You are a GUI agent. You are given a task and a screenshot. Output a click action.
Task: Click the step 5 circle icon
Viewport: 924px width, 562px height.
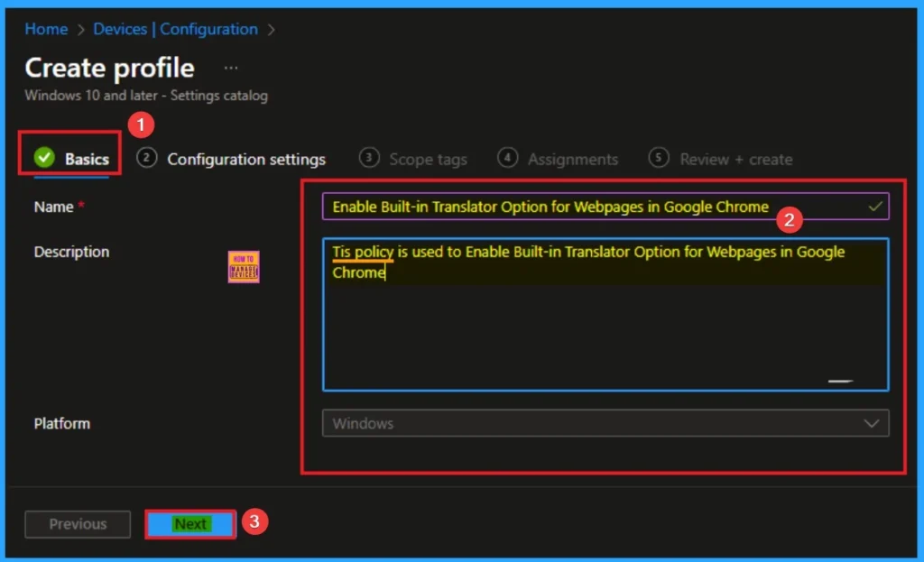point(658,157)
